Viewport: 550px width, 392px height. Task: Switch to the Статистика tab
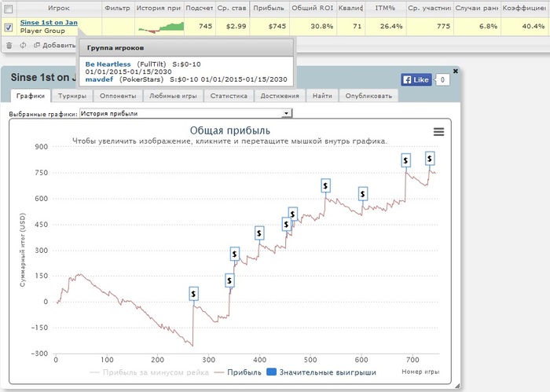pos(229,96)
